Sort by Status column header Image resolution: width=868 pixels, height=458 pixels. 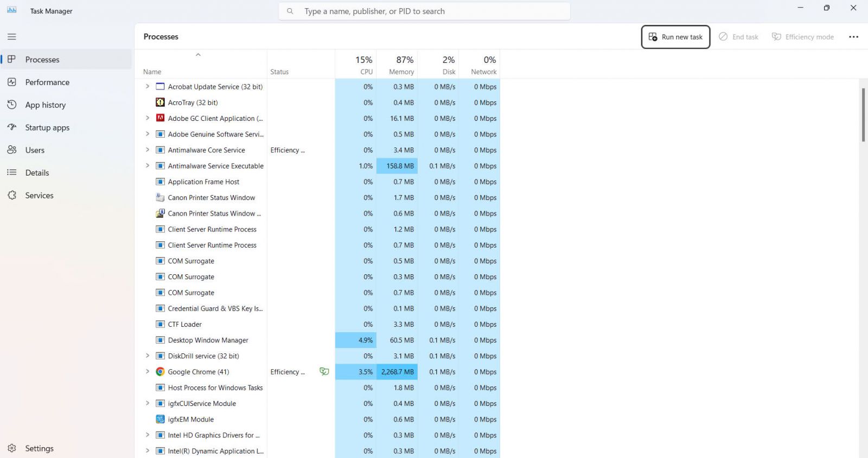301,64
